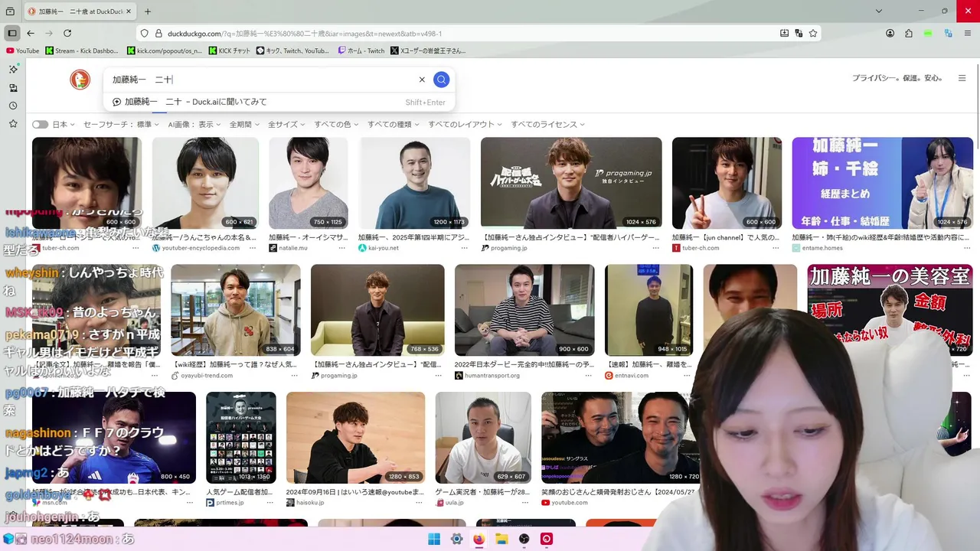Open the セーフサーチ：標準 dropdown
Screen dimensions: 980x551
(120, 124)
